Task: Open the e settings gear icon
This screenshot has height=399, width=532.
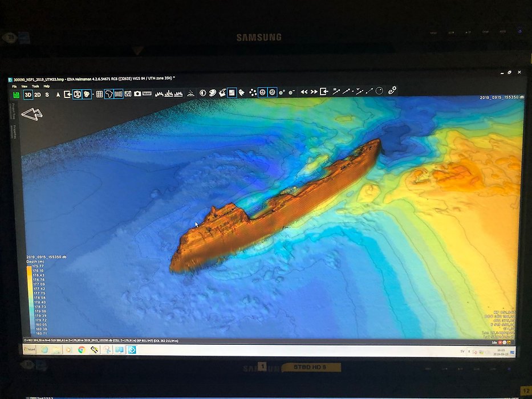Action: click(x=392, y=90)
